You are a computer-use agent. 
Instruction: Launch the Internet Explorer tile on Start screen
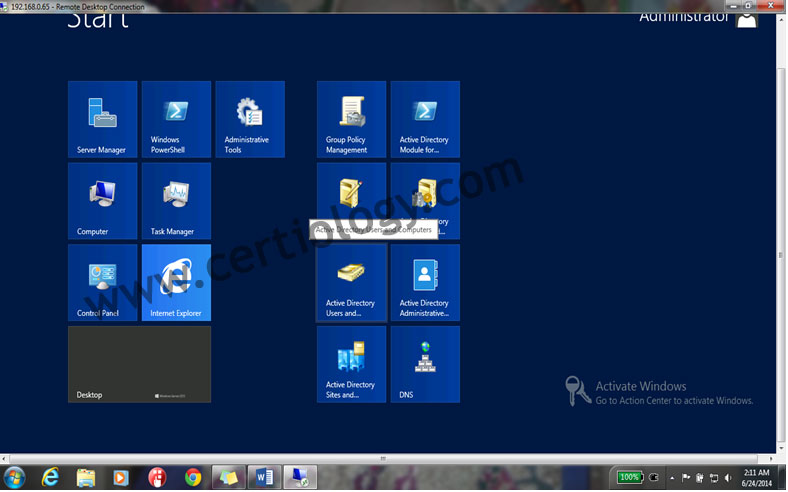[x=176, y=282]
